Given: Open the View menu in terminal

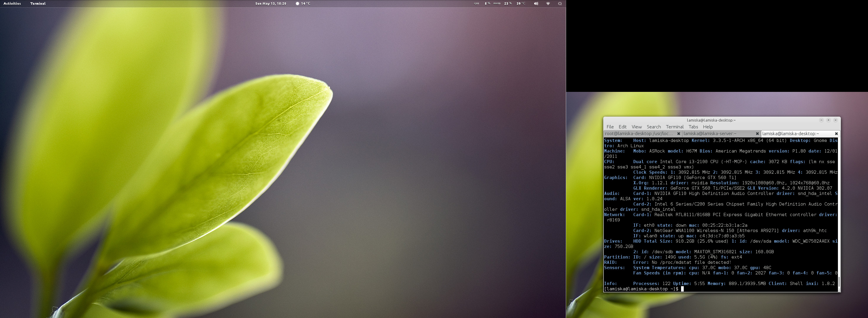Looking at the screenshot, I should coord(637,127).
